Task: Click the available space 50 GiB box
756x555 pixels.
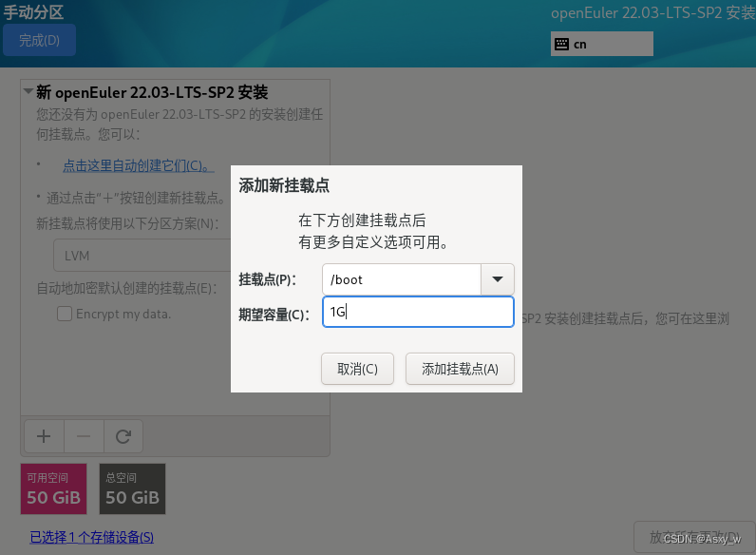Action: (x=53, y=488)
